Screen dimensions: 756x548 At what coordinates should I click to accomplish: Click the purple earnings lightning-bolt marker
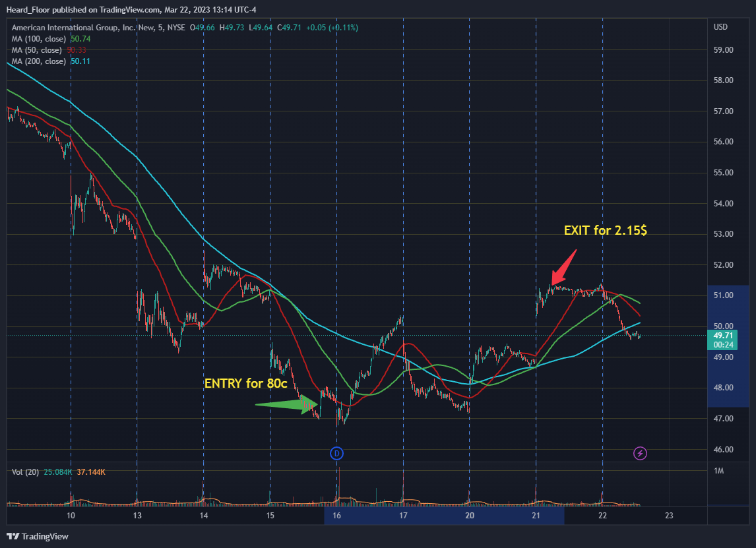coord(640,453)
